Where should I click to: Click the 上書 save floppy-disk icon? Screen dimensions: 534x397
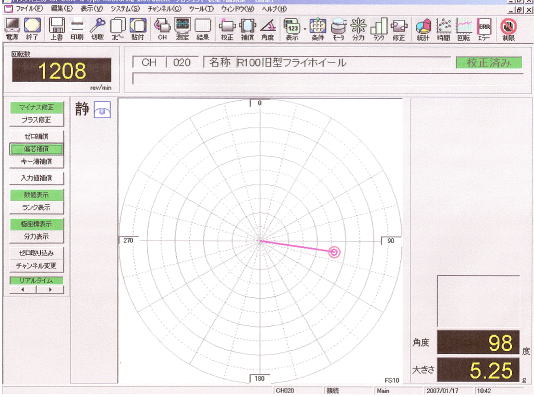(57, 29)
